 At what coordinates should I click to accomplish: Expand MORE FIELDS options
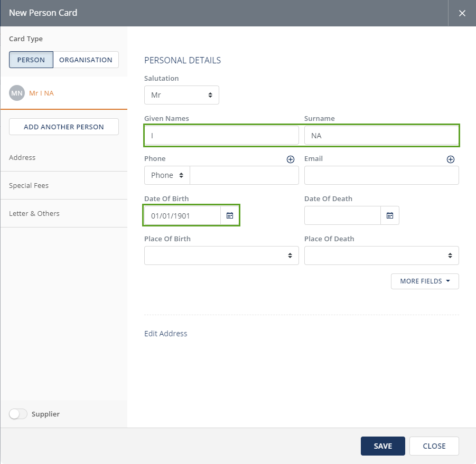tap(425, 281)
